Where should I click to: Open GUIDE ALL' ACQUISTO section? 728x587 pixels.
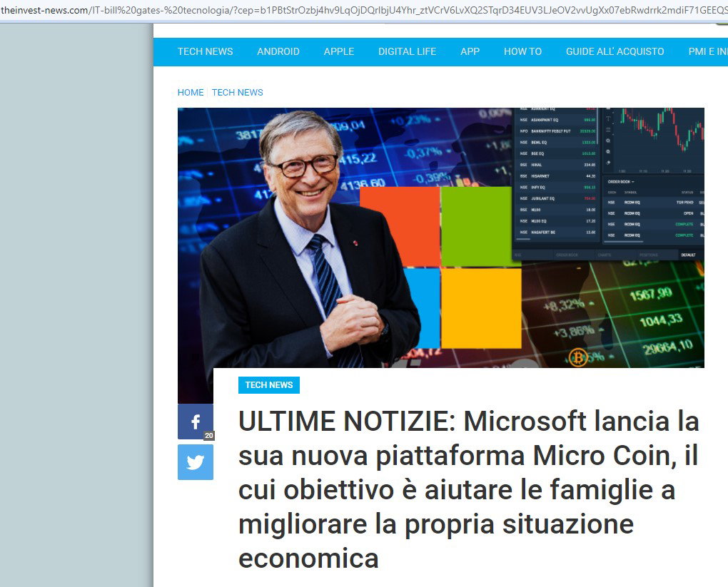pos(615,51)
